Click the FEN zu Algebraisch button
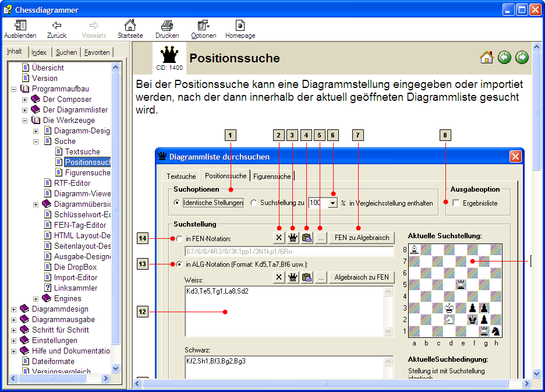Image resolution: width=545 pixels, height=392 pixels. pyautogui.click(x=362, y=238)
